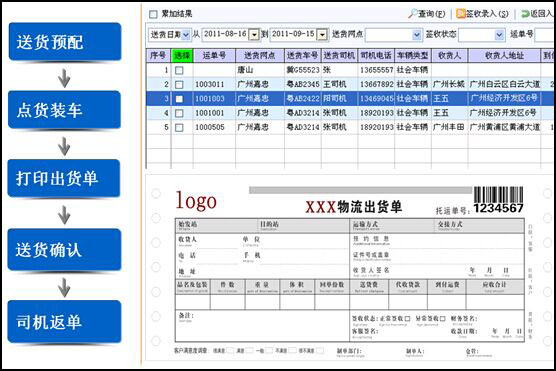The width and height of the screenshot is (556, 371).
Task: Click the row number 4 cell
Action: point(159,113)
